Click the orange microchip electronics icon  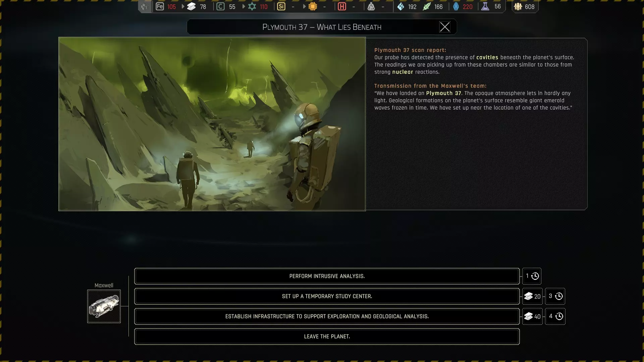(x=313, y=6)
